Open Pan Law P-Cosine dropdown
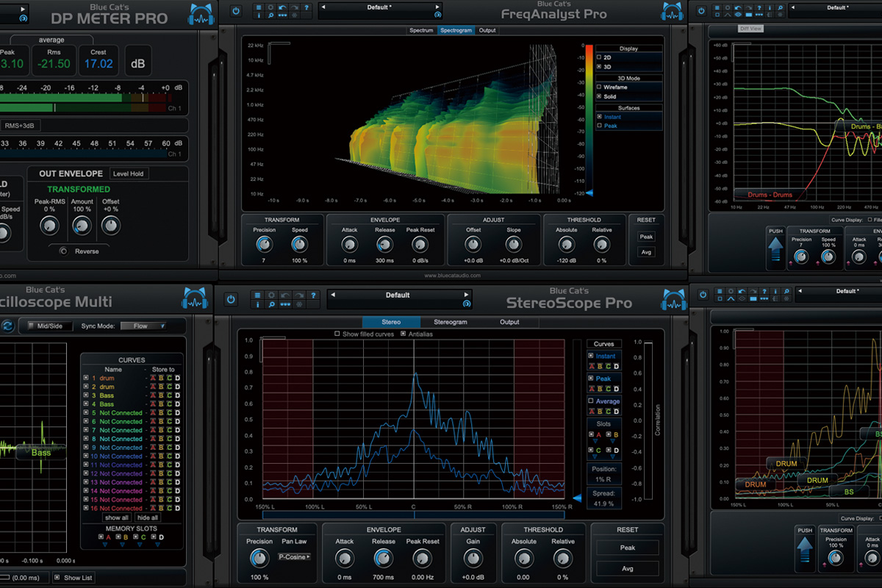 tap(295, 557)
